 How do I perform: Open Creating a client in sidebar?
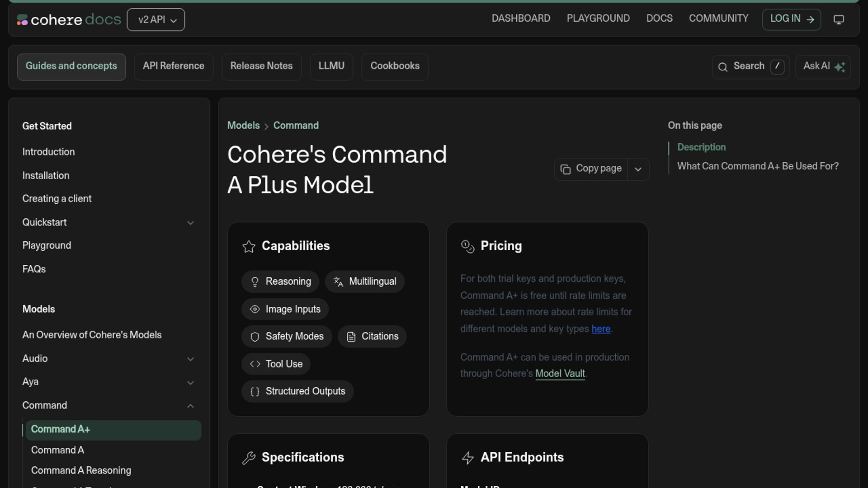click(x=57, y=199)
